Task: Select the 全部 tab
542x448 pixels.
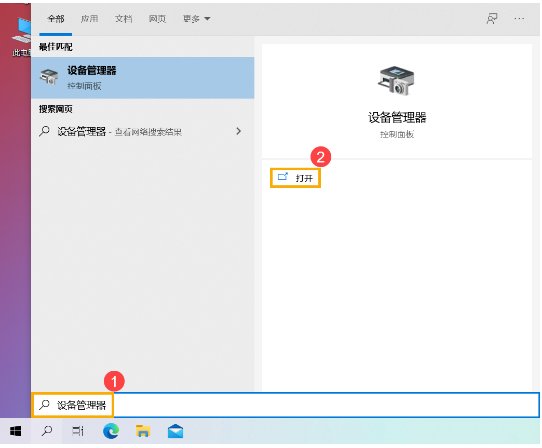Action: click(56, 19)
